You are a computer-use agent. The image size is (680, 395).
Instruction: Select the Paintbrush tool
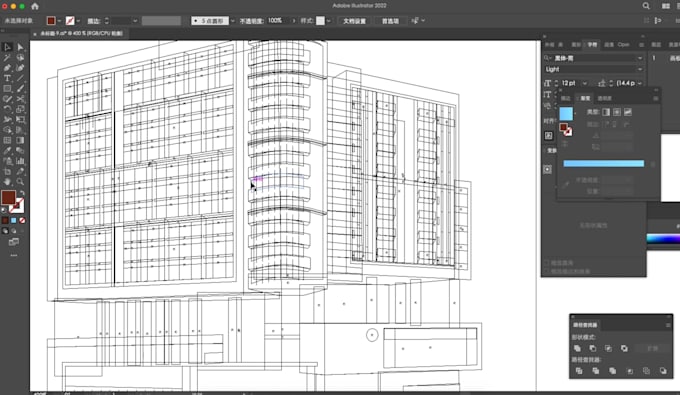coord(20,89)
